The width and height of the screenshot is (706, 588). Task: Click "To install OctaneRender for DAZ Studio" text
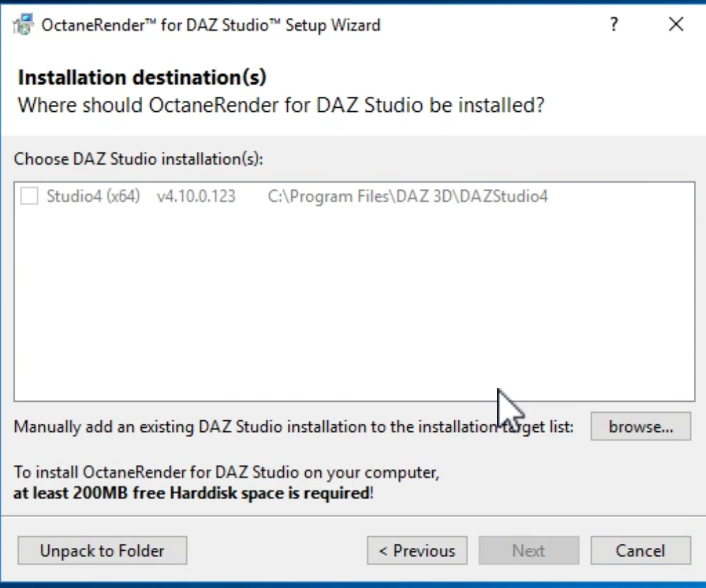[x=226, y=472]
